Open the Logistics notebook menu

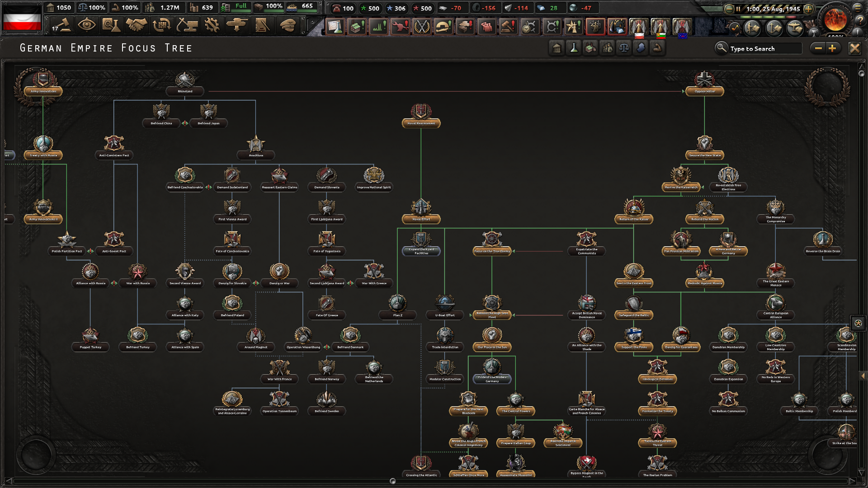coord(262,25)
